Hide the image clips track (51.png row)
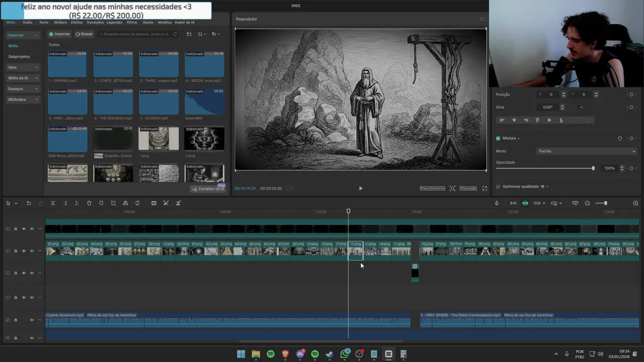The image size is (644, 362). coord(24,251)
